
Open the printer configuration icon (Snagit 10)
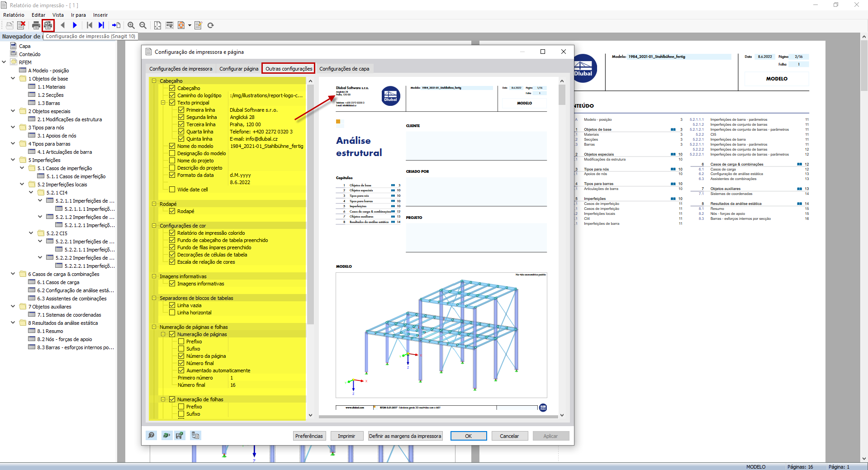pyautogui.click(x=47, y=25)
